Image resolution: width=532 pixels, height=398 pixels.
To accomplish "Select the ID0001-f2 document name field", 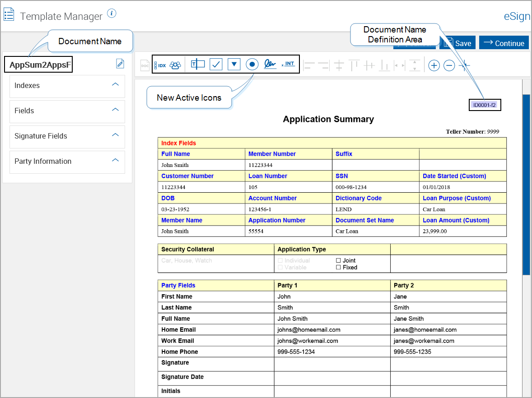I will click(485, 105).
